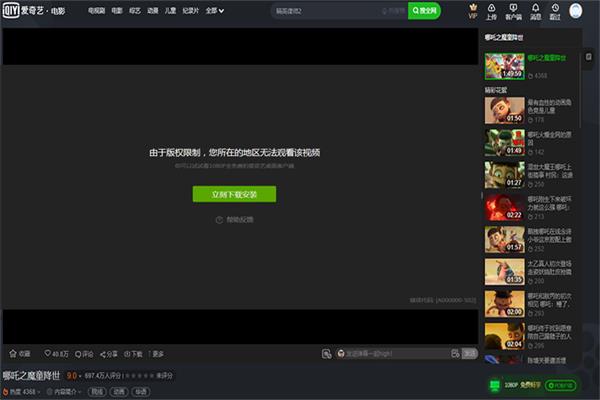Viewport: 600px width, 400px height.
Task: Click the upload (上传) icon
Action: pos(490,10)
